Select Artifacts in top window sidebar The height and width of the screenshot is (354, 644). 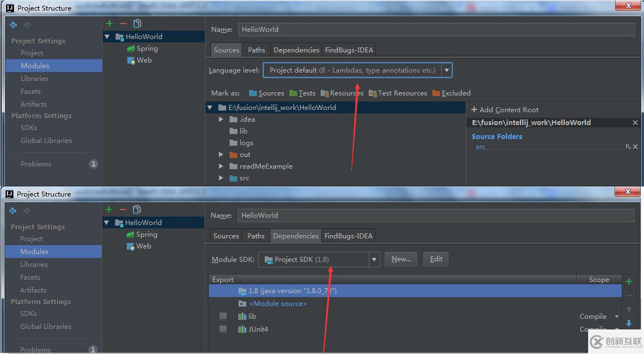coord(34,104)
